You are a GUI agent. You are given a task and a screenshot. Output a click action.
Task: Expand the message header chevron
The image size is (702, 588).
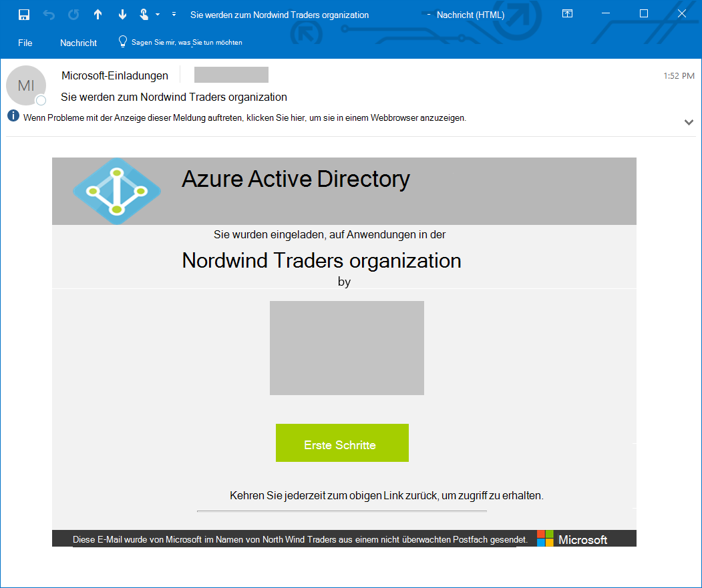tap(689, 122)
